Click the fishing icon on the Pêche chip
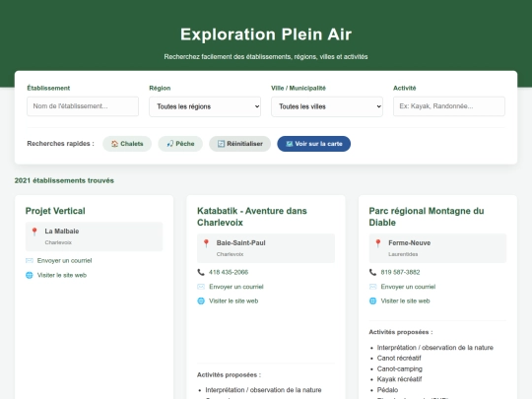532x399 pixels. coord(170,144)
